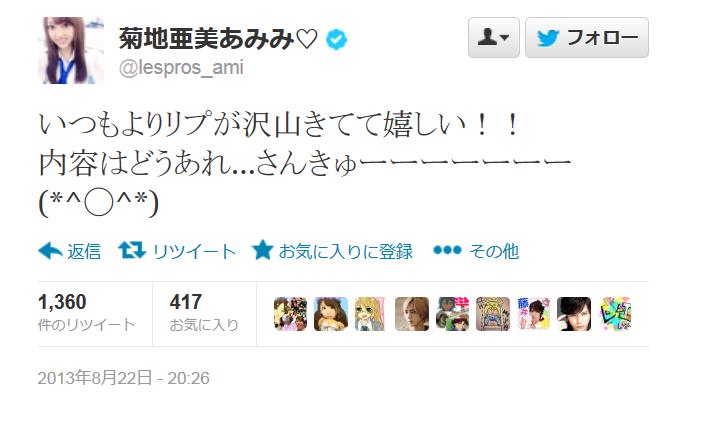Click the first retweeter avatar thumbnail

[x=290, y=314]
